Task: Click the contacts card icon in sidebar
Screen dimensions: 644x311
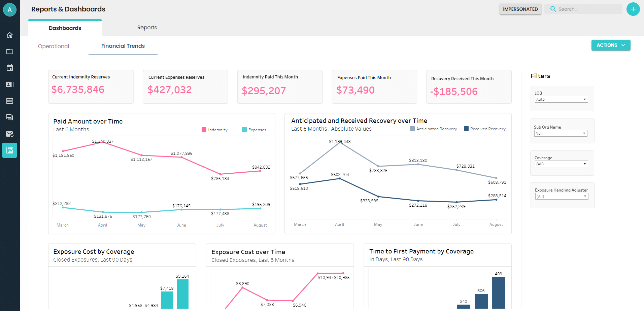Action: coord(10,84)
